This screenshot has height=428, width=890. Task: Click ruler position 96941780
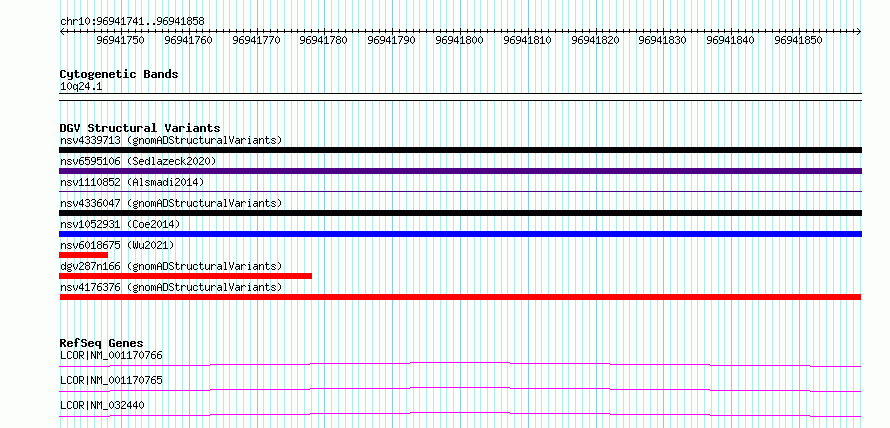(324, 40)
